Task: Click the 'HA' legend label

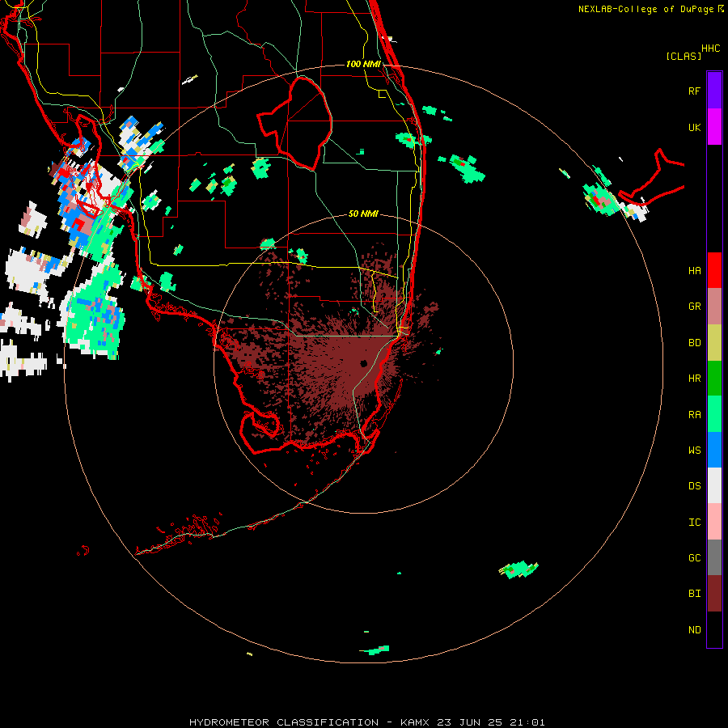Action: coord(694,271)
